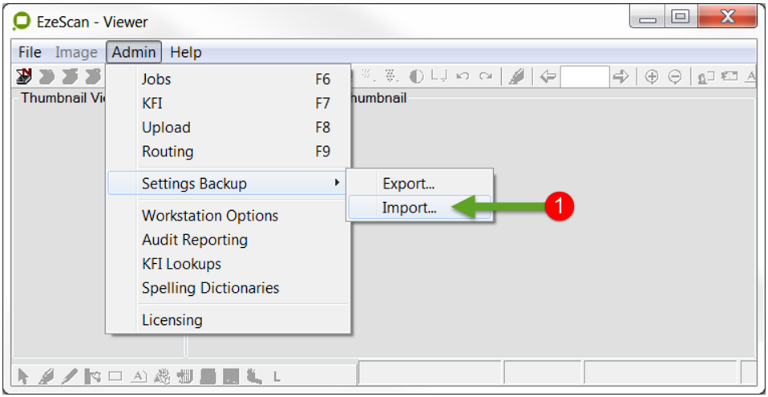Image resolution: width=768 pixels, height=397 pixels.
Task: Open the Help menu
Action: coord(186,52)
